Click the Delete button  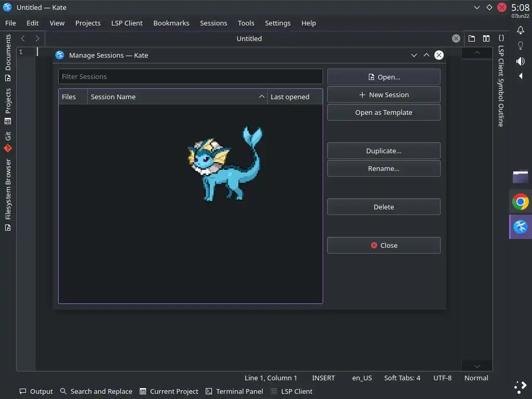point(384,207)
